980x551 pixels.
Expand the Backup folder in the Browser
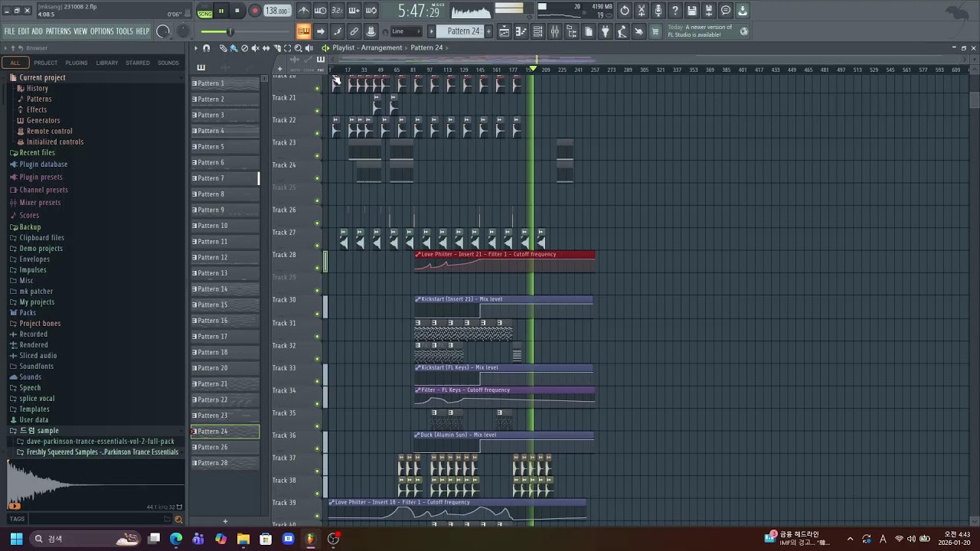pyautogui.click(x=30, y=227)
